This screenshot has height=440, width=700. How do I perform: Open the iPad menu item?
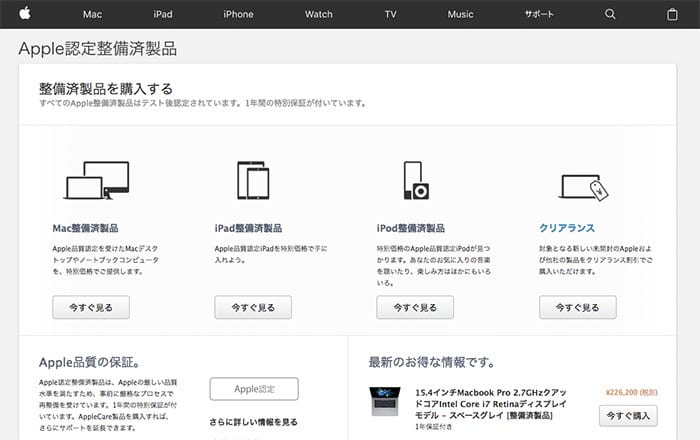[x=163, y=14]
